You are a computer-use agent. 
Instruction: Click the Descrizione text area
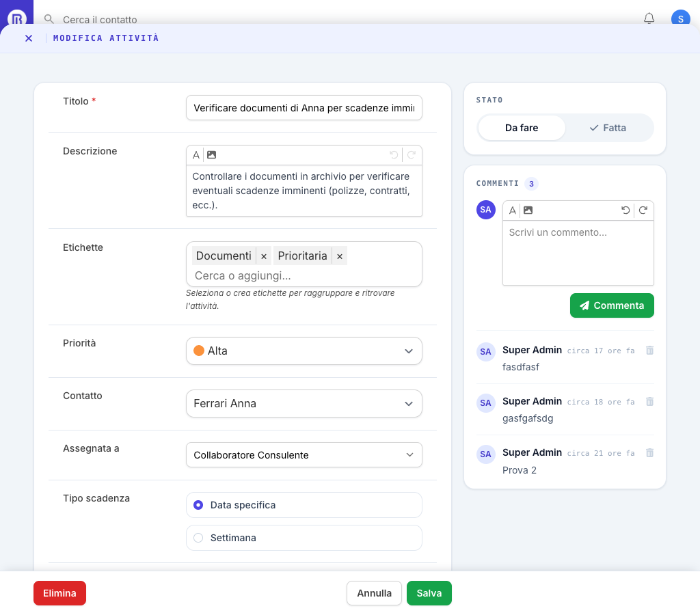(304, 191)
